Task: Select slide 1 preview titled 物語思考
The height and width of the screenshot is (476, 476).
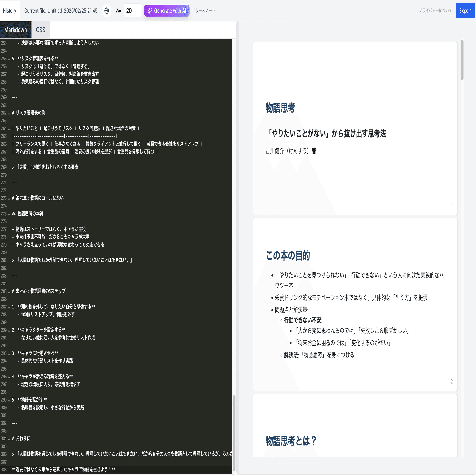Action: pyautogui.click(x=355, y=128)
